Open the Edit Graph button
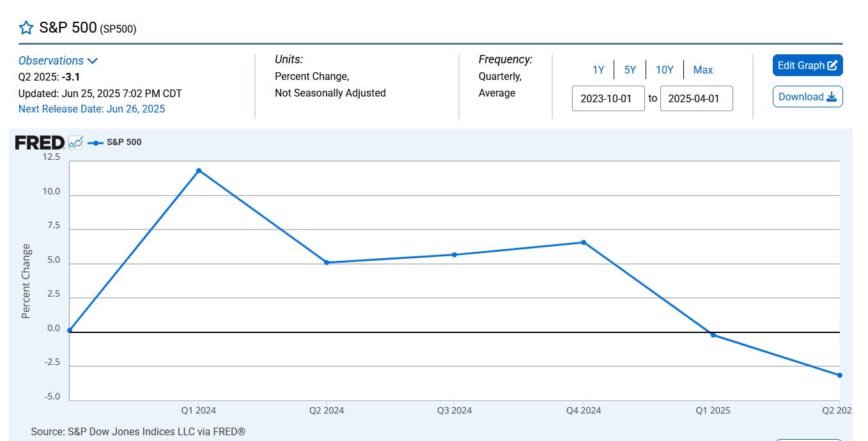This screenshot has height=441, width=868. 807,65
